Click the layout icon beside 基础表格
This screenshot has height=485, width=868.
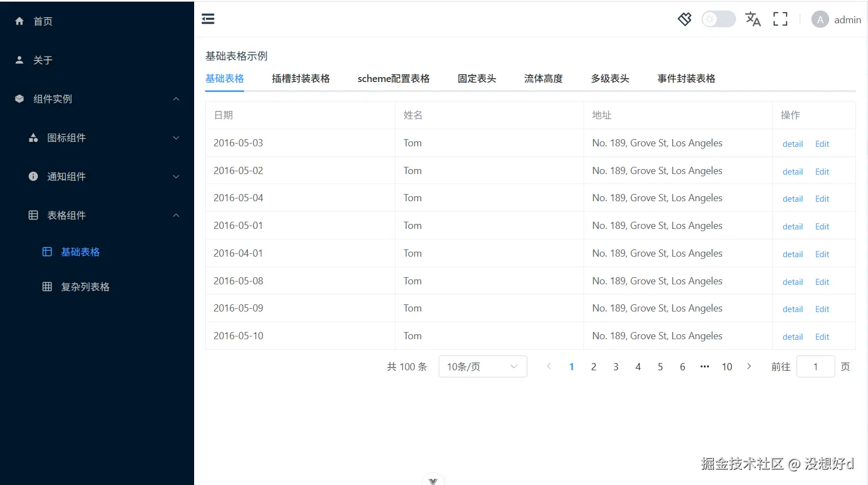(x=47, y=252)
